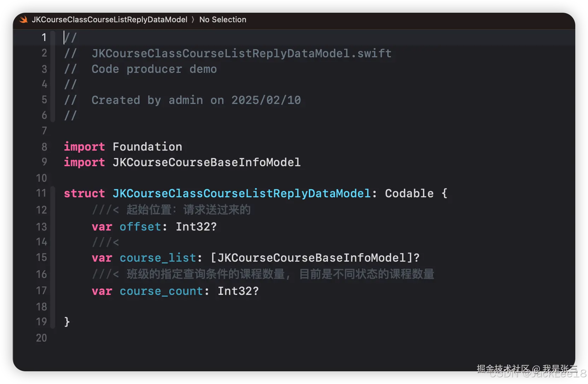Open the No Selection breadcrumb menu
Viewport: 588px width, 384px height.
223,20
